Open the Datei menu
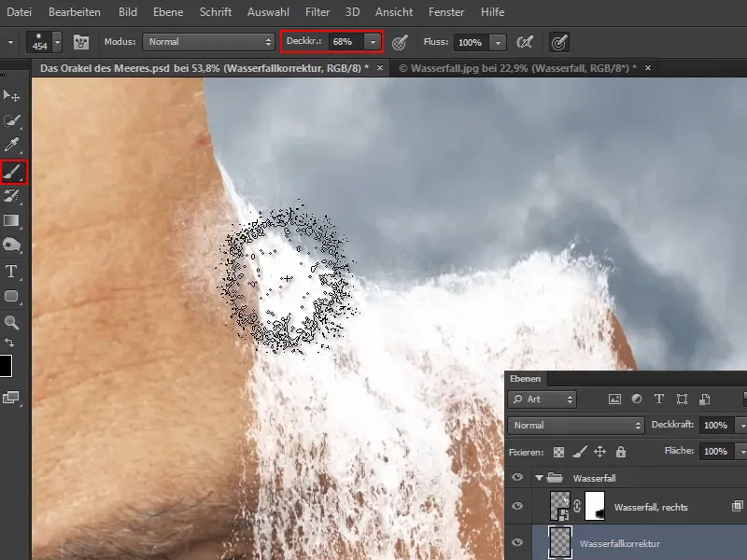The height and width of the screenshot is (560, 747). pos(19,12)
